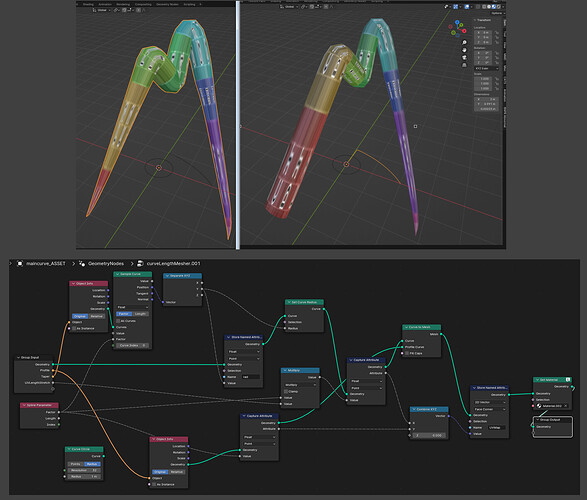The height and width of the screenshot is (500, 587).
Task: Select Points mode in Curve Circle node
Action: [76, 464]
